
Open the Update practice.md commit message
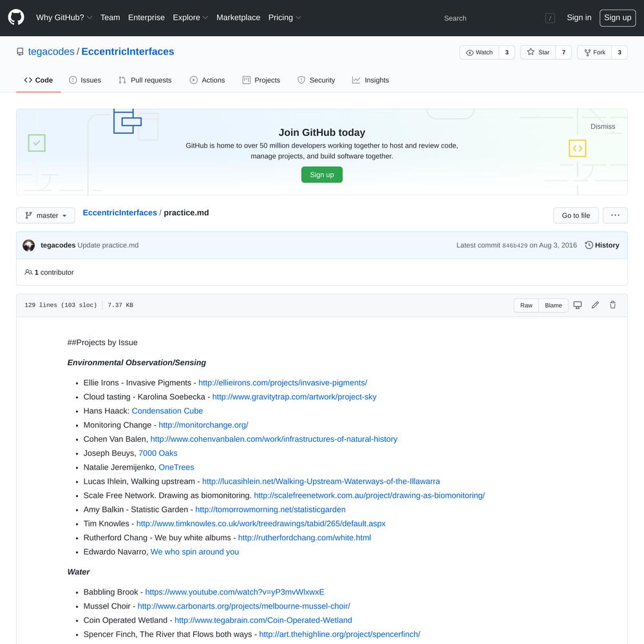click(x=108, y=245)
